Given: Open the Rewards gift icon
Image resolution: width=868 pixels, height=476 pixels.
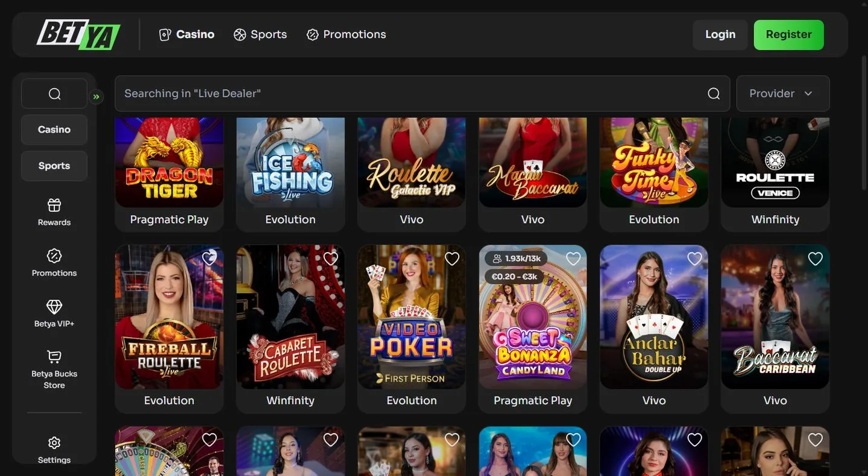Looking at the screenshot, I should click(x=54, y=205).
